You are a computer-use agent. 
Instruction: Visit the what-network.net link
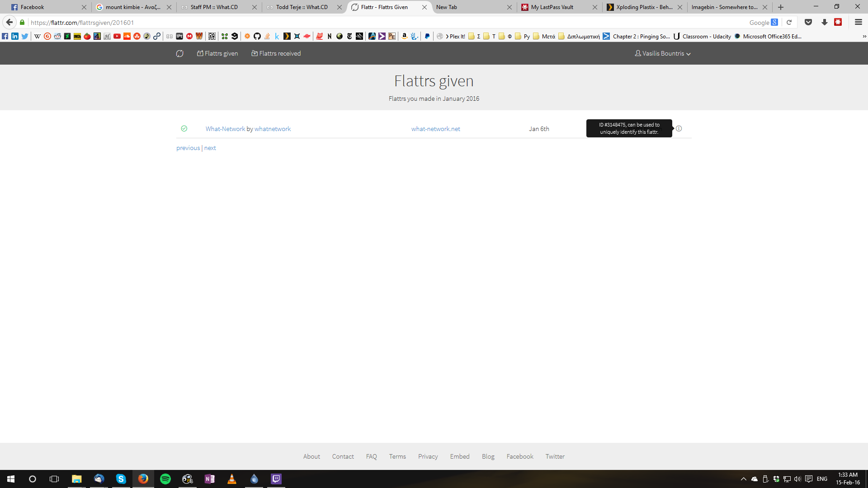click(436, 129)
